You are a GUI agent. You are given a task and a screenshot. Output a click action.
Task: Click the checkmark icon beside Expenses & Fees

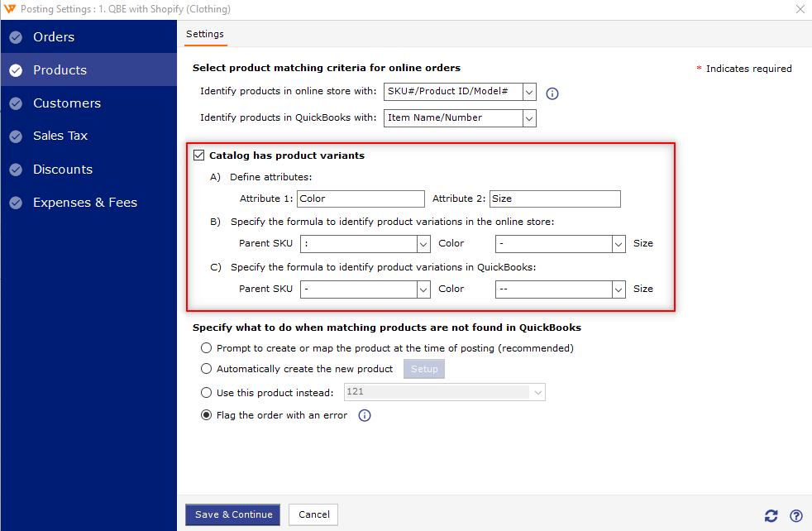point(16,203)
